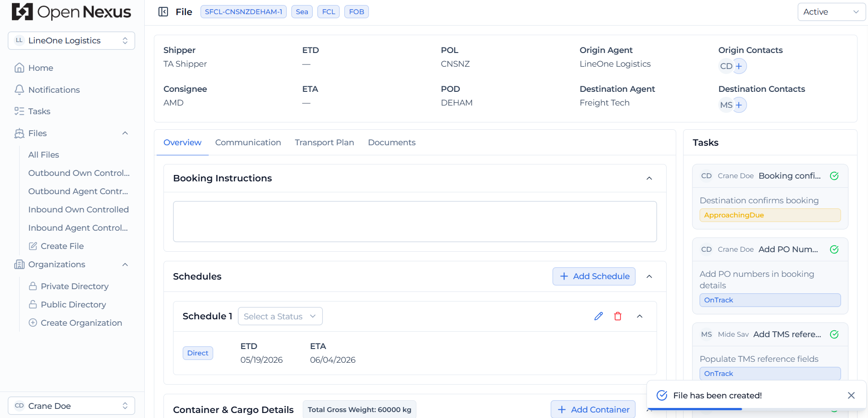
Task: Open the Crane Doe user menu
Action: coord(71,406)
